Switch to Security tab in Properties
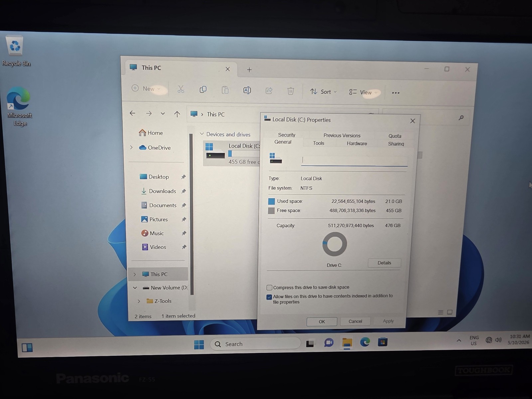Viewport: 532px width, 399px height. 287,135
